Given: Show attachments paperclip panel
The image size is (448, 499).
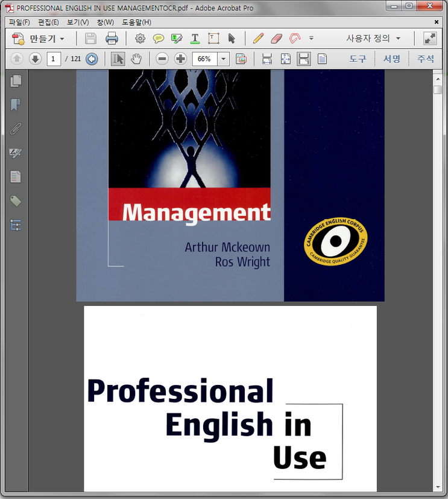Looking at the screenshot, I should (16, 129).
